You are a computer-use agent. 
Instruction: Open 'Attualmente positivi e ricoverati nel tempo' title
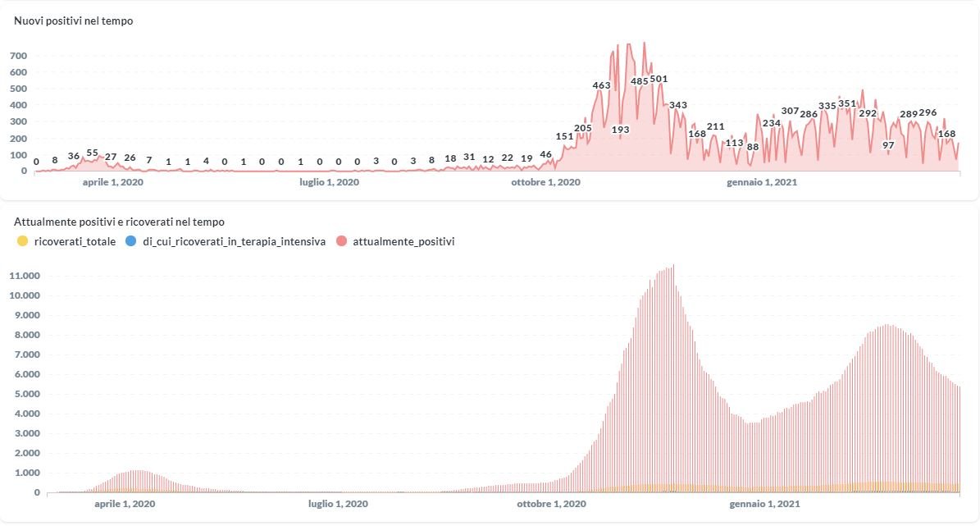[x=119, y=222]
